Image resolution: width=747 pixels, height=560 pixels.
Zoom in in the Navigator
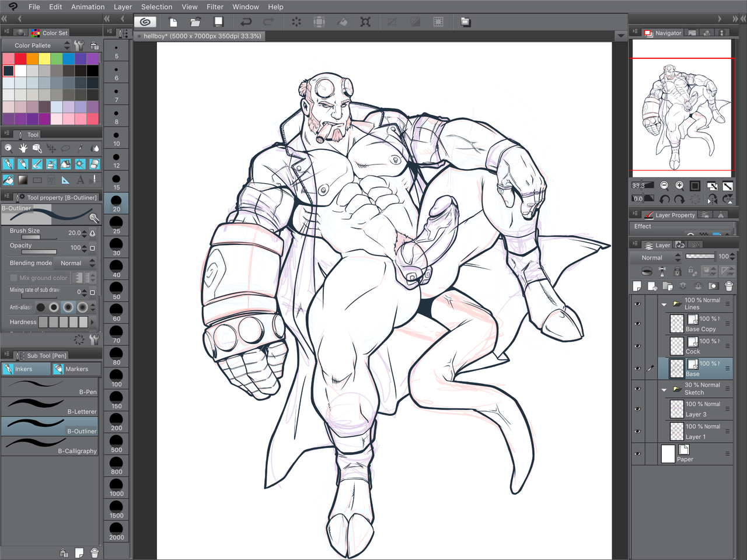680,185
